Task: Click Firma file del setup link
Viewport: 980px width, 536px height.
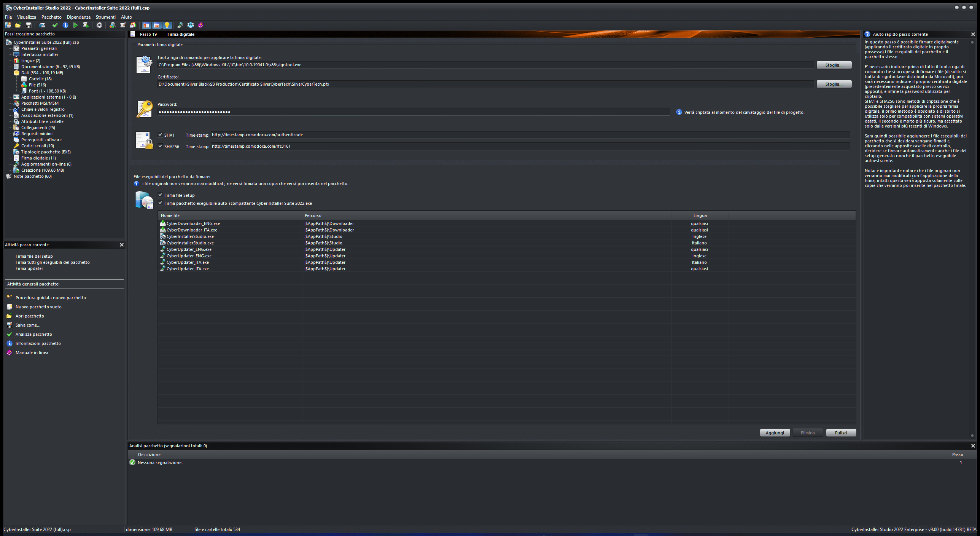Action: pos(34,256)
